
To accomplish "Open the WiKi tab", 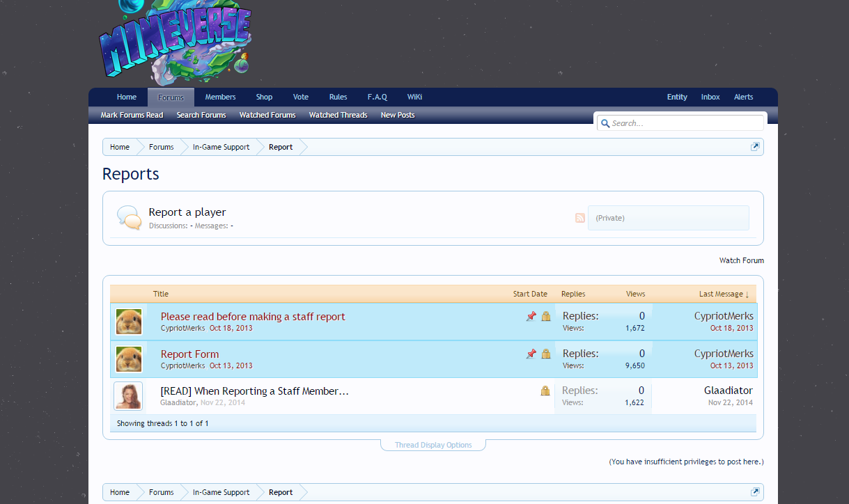I will point(414,97).
